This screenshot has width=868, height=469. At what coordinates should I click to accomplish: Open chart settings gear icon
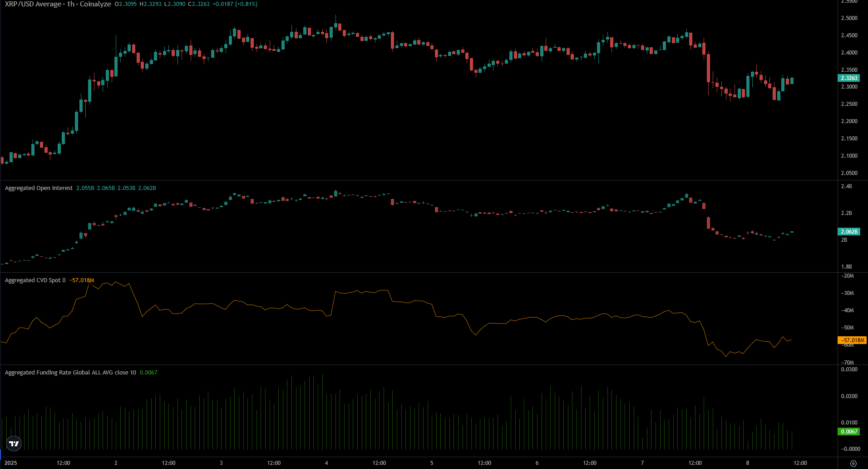(x=853, y=463)
